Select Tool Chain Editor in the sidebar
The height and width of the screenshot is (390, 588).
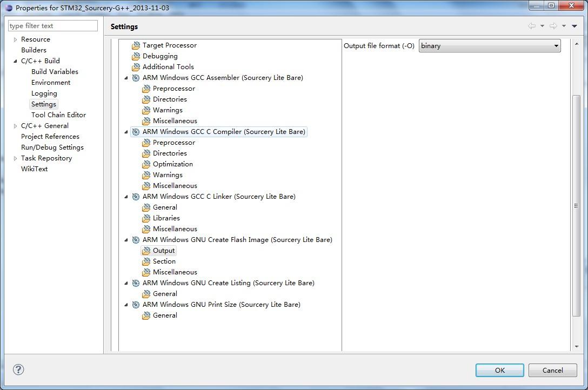58,115
